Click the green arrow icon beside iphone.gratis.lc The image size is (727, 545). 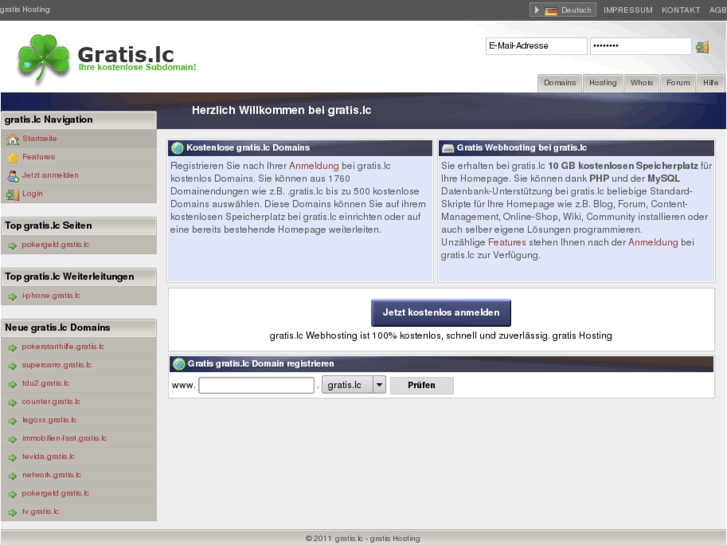pyautogui.click(x=13, y=296)
